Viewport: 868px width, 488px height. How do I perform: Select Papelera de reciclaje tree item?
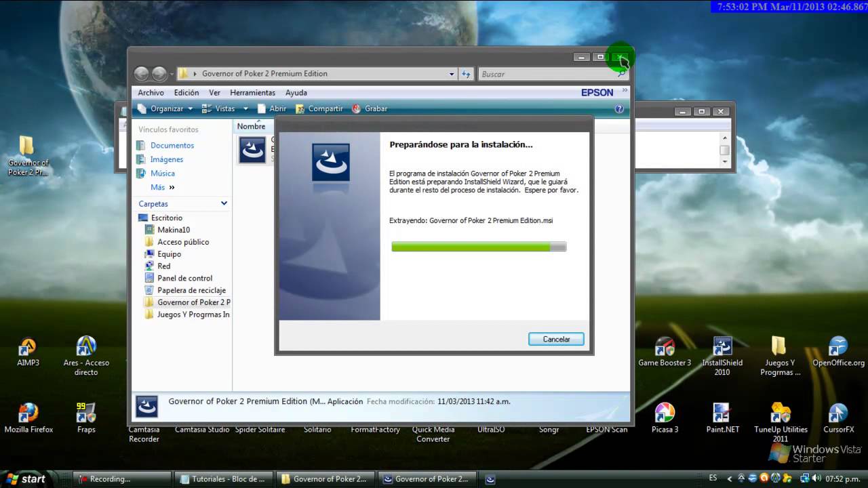coord(191,290)
